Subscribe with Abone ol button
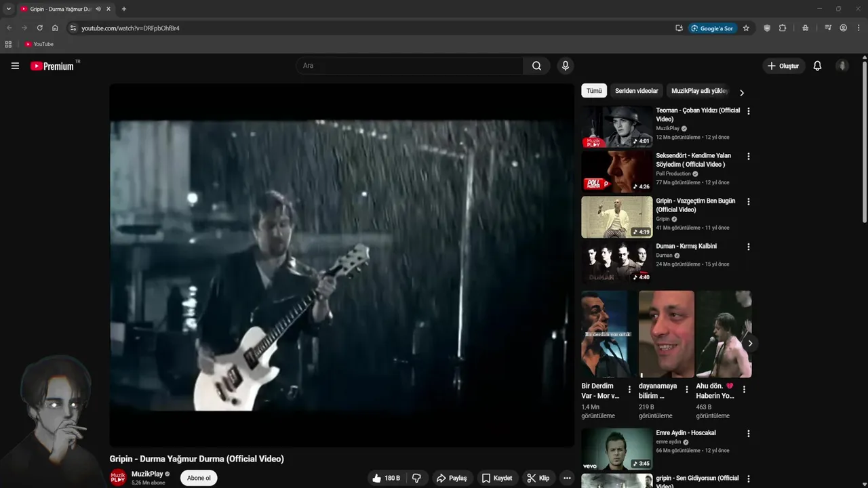The height and width of the screenshot is (488, 868). click(199, 478)
